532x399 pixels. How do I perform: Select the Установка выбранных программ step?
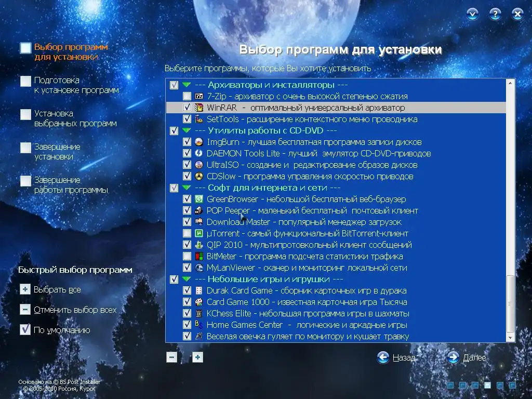(69, 118)
